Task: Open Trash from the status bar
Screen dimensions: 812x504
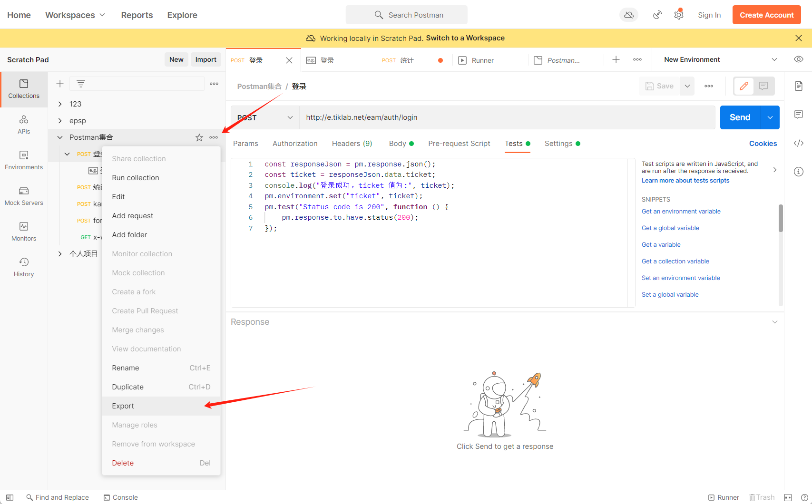Action: (x=762, y=497)
